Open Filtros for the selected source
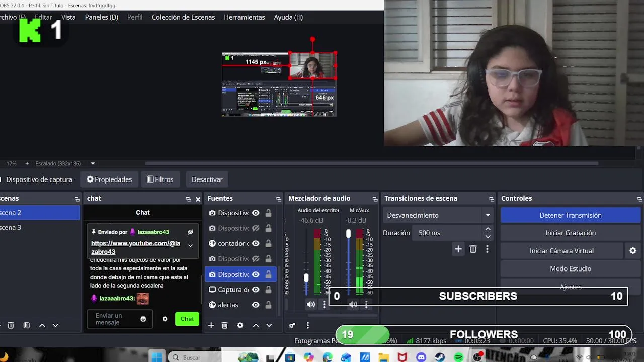Image resolution: width=644 pixels, height=362 pixels. (160, 179)
